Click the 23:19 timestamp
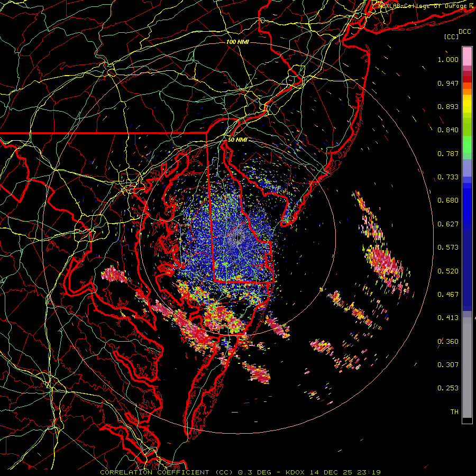This screenshot has height=476, width=476. coord(369,472)
